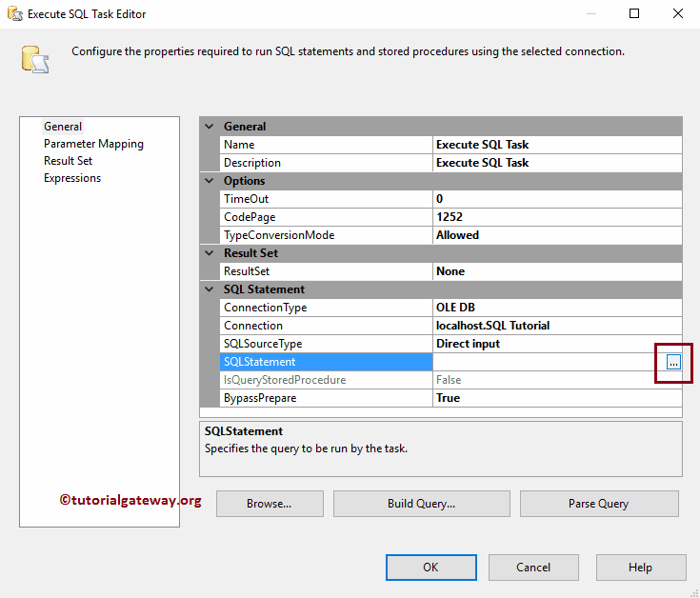
Task: Select the Description property label
Action: tap(326, 163)
